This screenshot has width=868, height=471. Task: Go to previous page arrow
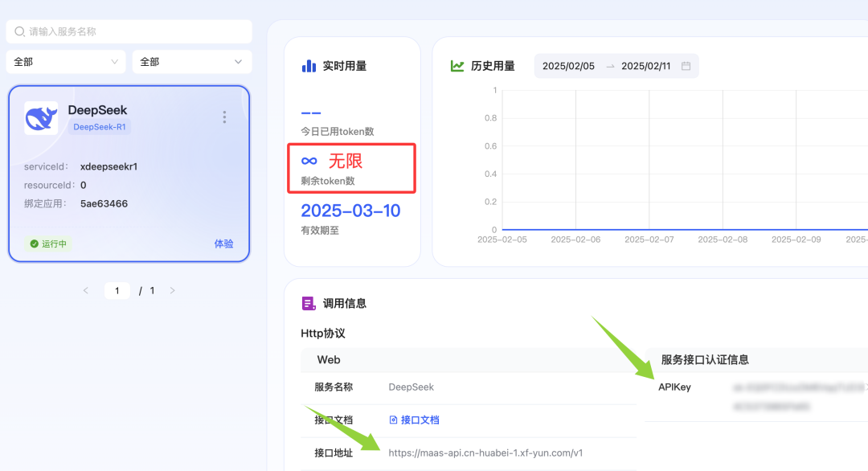coord(86,291)
